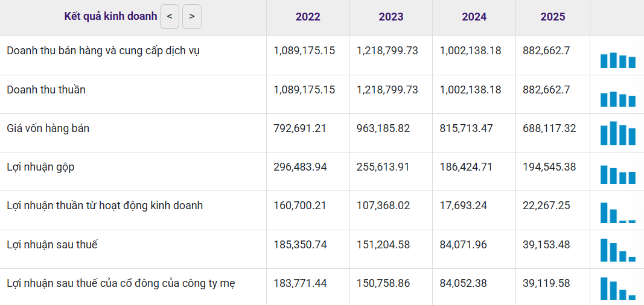
Task: Click value 882,662.7 in Doanh thu thuần row
Action: [546, 90]
